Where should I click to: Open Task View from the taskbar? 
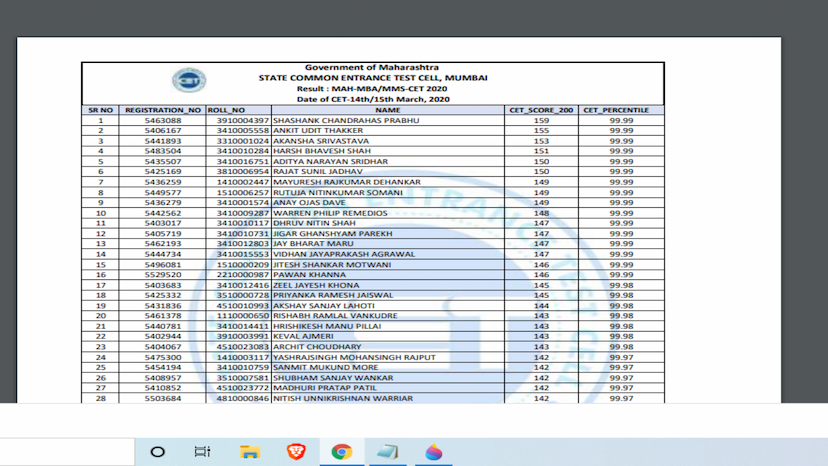tap(202, 452)
